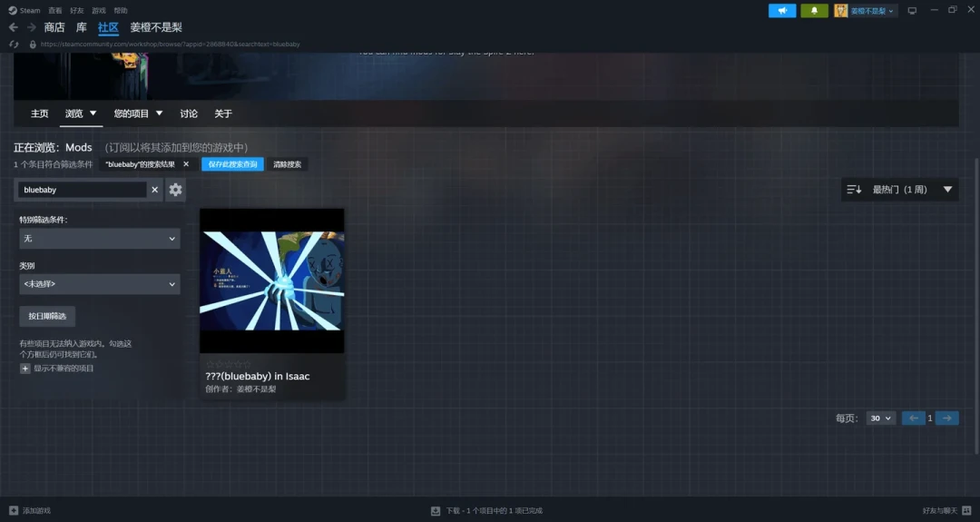This screenshot has height=522, width=980.
Task: Click the mod author line 创作者：姜橙不是梨
Action: click(x=240, y=389)
